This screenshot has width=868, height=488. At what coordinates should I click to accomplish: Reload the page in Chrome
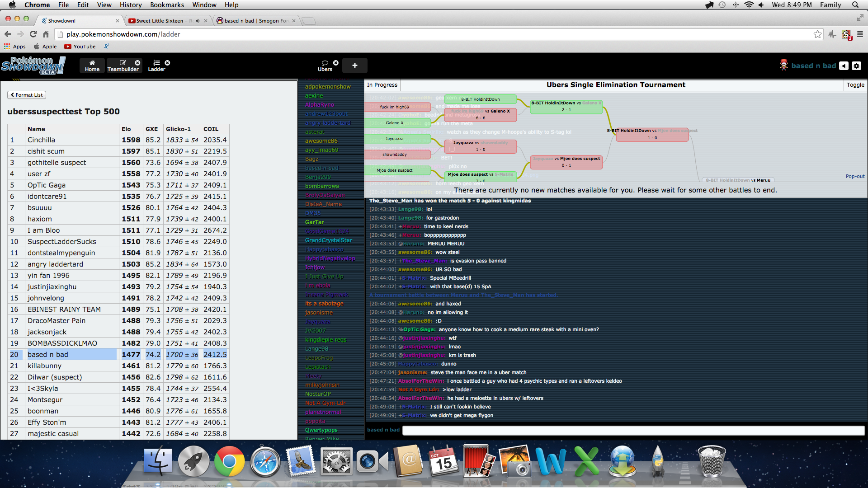pos(33,34)
